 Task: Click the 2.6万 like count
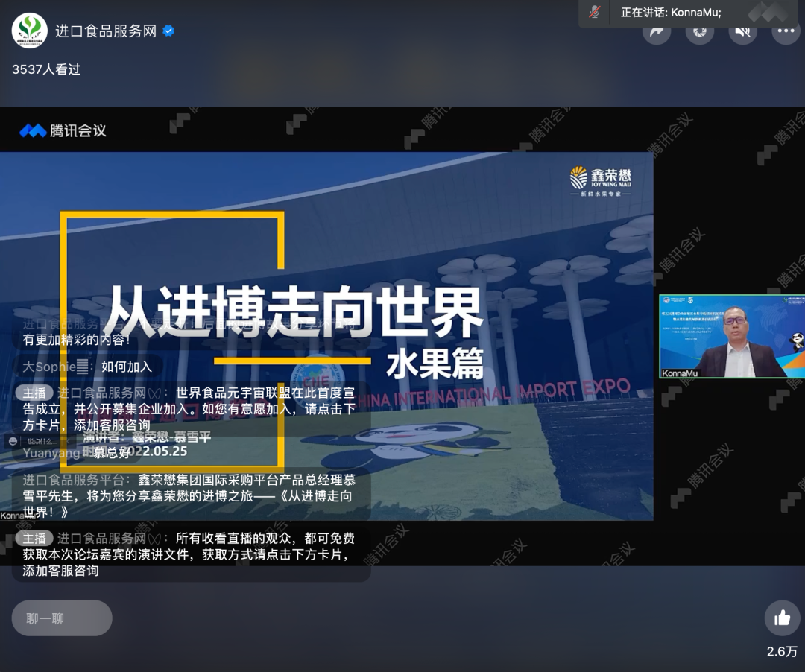782,651
